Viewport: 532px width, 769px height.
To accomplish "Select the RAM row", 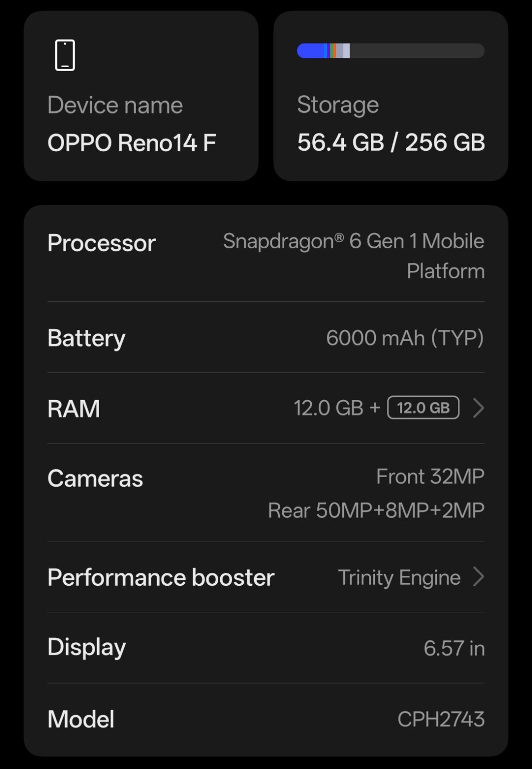I will [266, 408].
